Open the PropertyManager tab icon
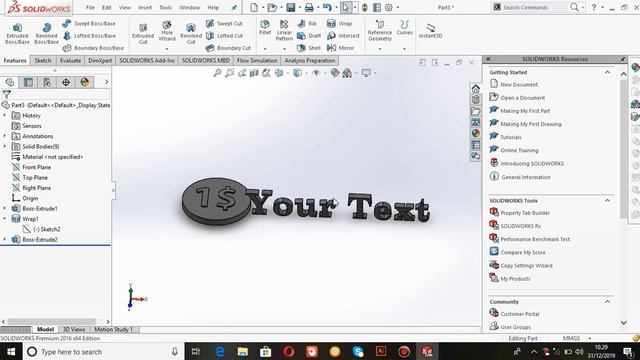Viewport: 640px width, 360px height. coord(28,82)
